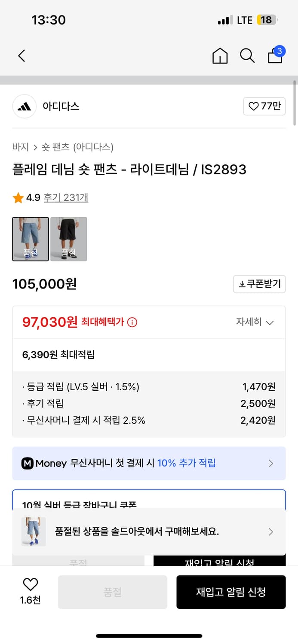Image resolution: width=298 pixels, height=644 pixels.
Task: Select the black color thumbnail
Action: 69,239
